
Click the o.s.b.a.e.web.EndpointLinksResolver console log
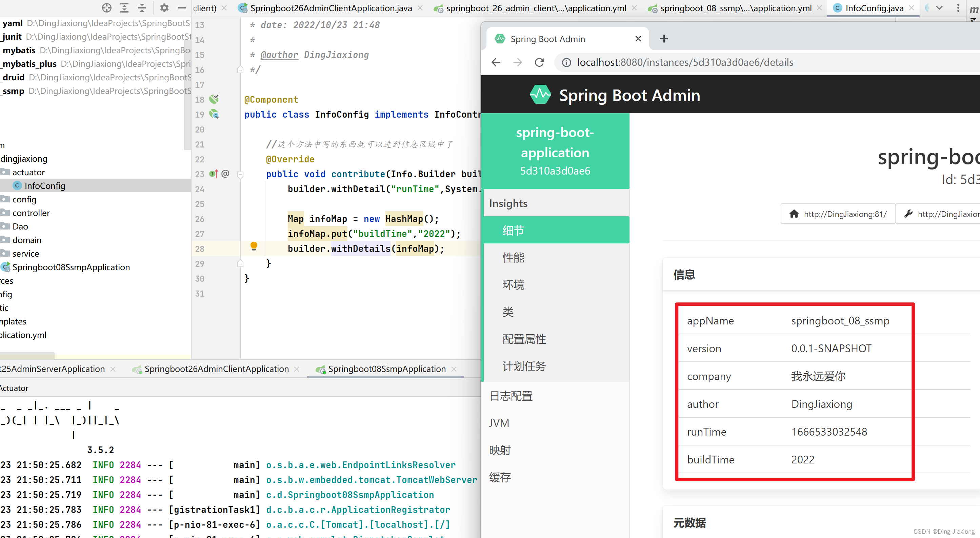(361, 465)
